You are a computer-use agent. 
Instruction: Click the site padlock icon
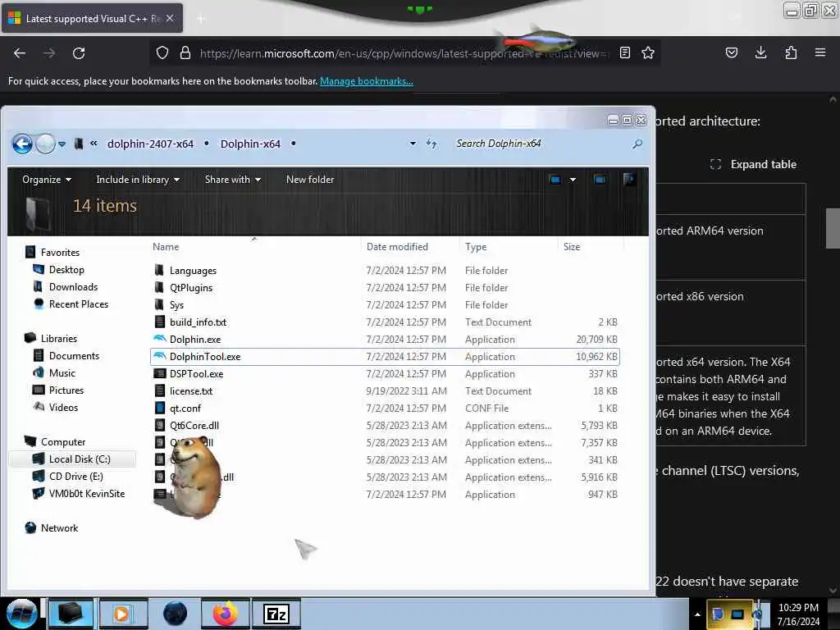[185, 52]
